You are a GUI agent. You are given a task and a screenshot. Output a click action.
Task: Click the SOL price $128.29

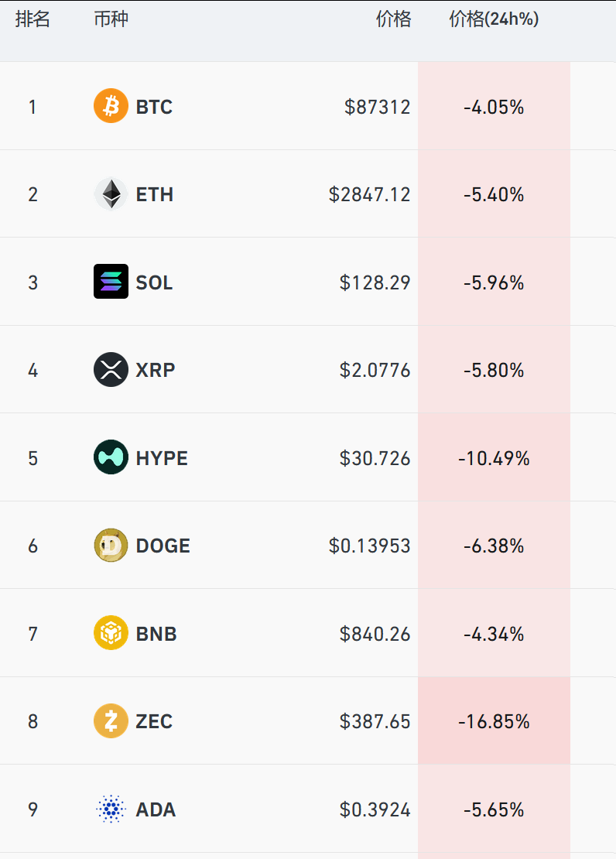[x=375, y=282]
